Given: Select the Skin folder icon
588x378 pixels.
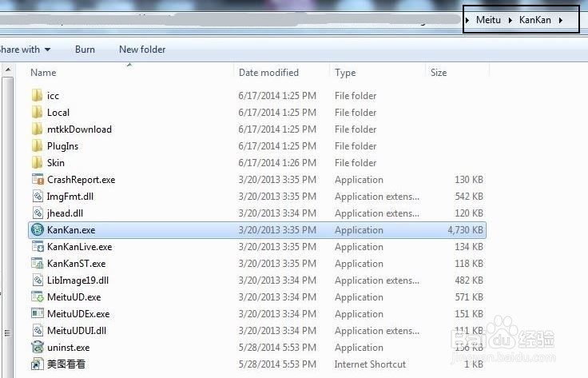Looking at the screenshot, I should pyautogui.click(x=37, y=163).
